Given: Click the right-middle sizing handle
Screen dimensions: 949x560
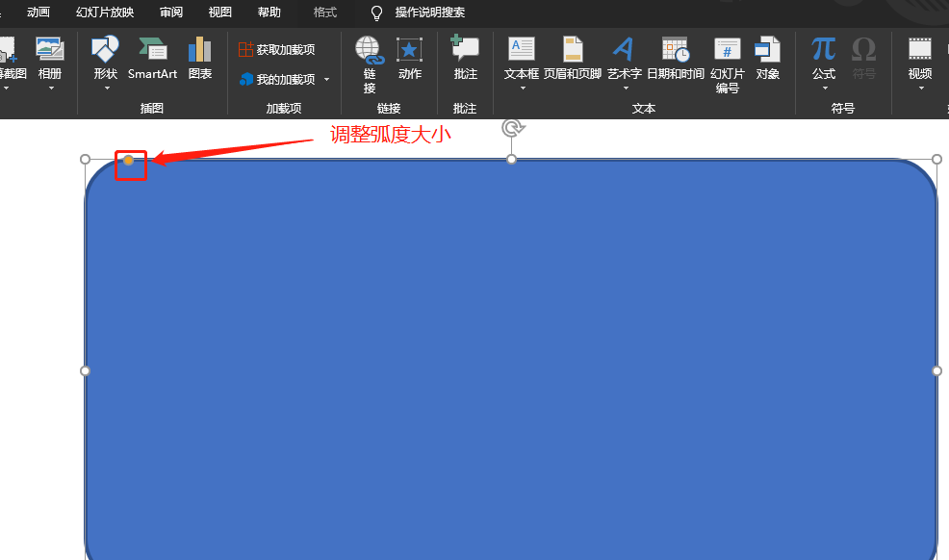Looking at the screenshot, I should click(x=936, y=370).
